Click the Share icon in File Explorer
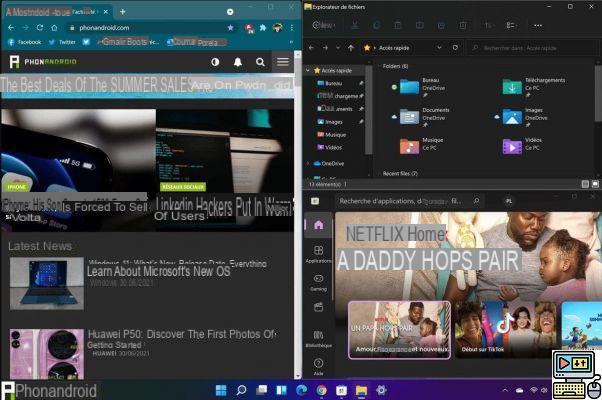The width and height of the screenshot is (602, 400). click(441, 25)
